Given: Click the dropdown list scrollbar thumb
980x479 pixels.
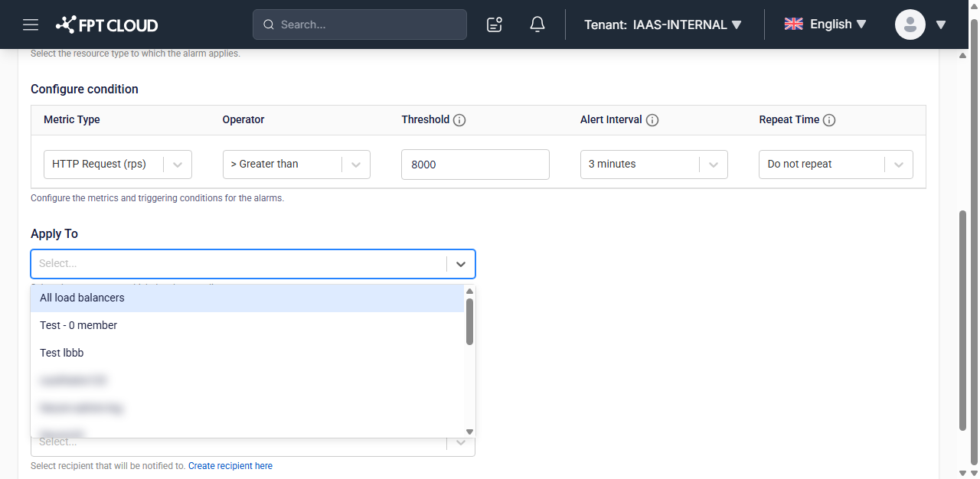Looking at the screenshot, I should (x=470, y=321).
